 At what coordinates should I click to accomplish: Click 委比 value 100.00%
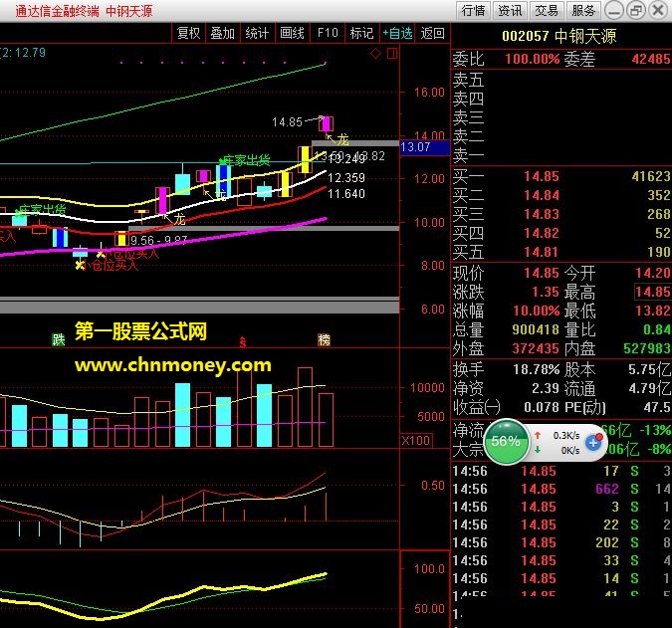click(x=532, y=59)
